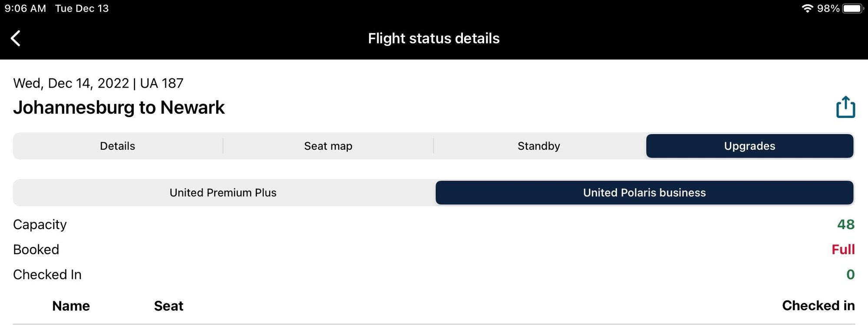Tap the flight date and UA 187 text

pos(98,83)
